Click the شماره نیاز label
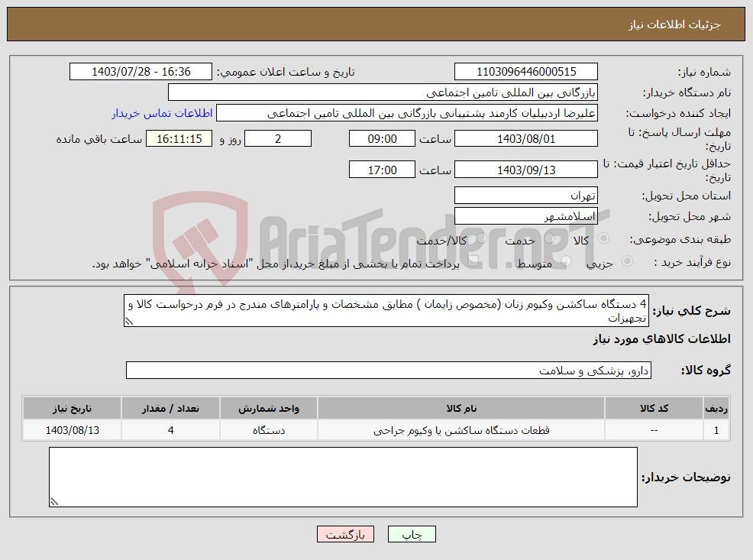Image resolution: width=753 pixels, height=560 pixels. 704,72
